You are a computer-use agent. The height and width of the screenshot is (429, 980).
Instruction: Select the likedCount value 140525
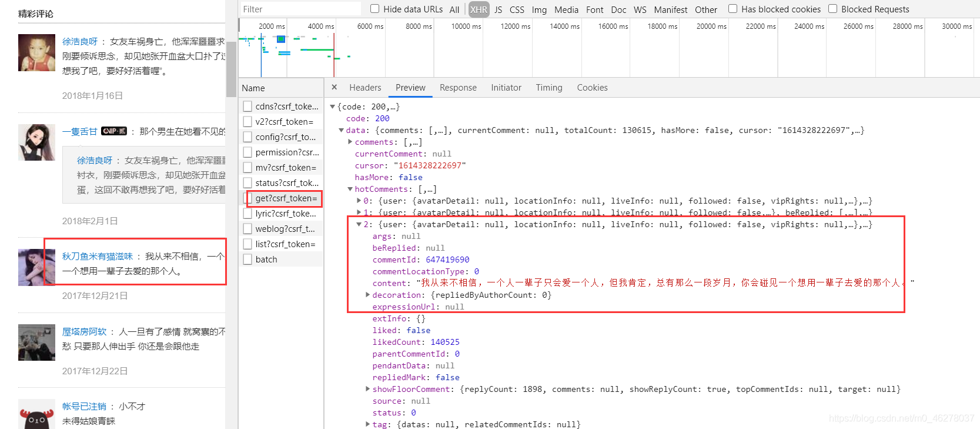click(x=445, y=342)
